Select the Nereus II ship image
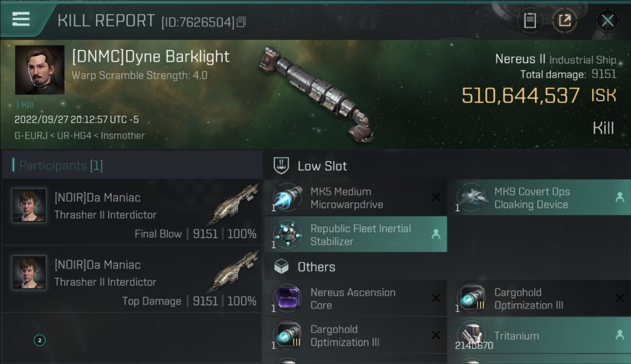 (318, 92)
